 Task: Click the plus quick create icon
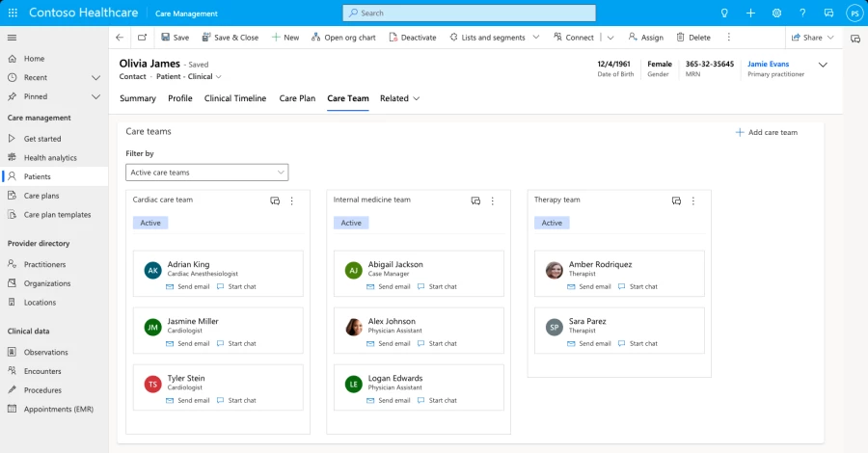(x=750, y=13)
